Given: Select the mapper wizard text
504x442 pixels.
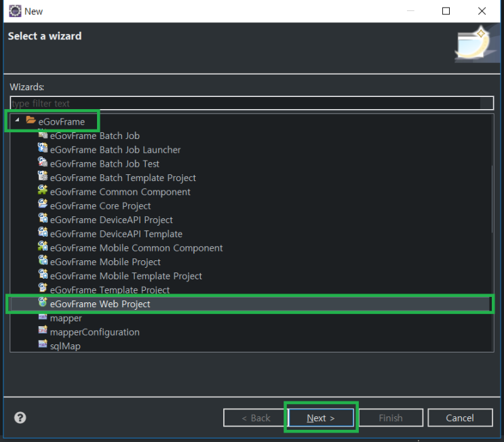Looking at the screenshot, I should [66, 319].
